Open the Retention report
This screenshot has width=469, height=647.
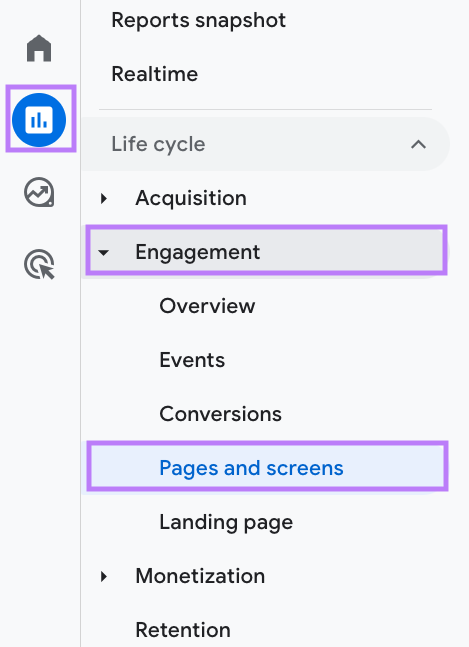(x=183, y=630)
